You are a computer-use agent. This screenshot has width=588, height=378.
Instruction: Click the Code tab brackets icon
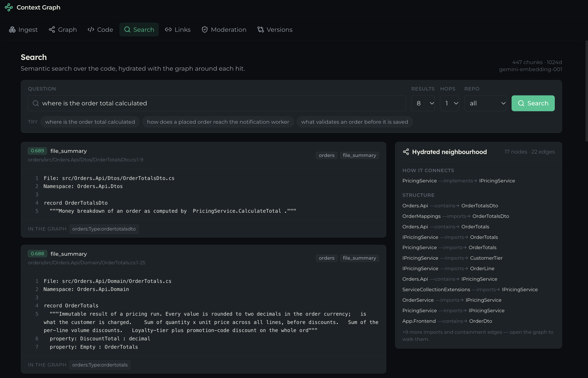pos(91,29)
